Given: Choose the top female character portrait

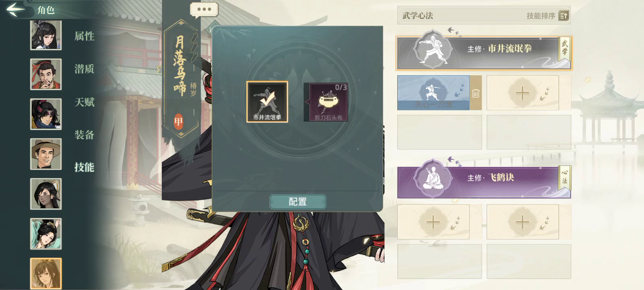Looking at the screenshot, I should (46, 35).
